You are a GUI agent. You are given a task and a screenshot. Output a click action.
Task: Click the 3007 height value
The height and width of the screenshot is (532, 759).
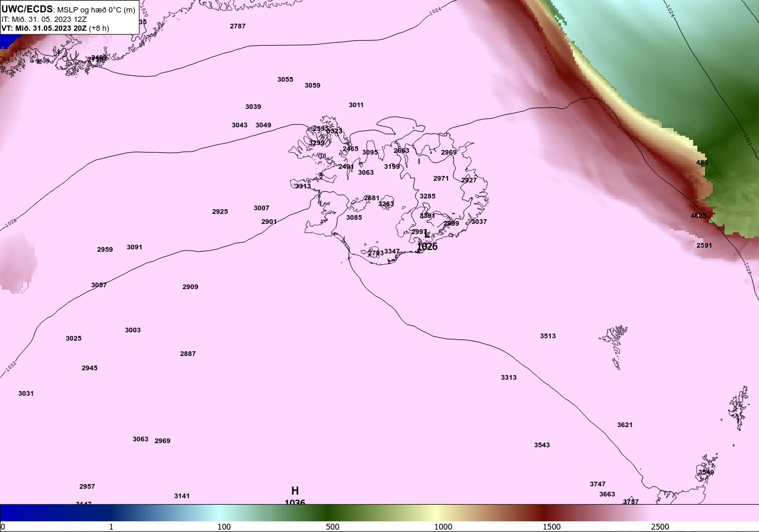(x=261, y=208)
